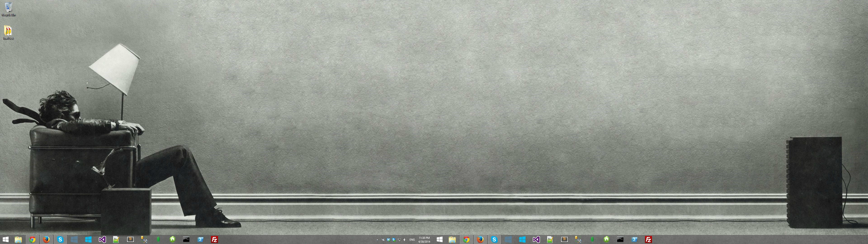
Task: Launch Sublime Text from the left monitor's taskbar
Action: (x=130, y=240)
